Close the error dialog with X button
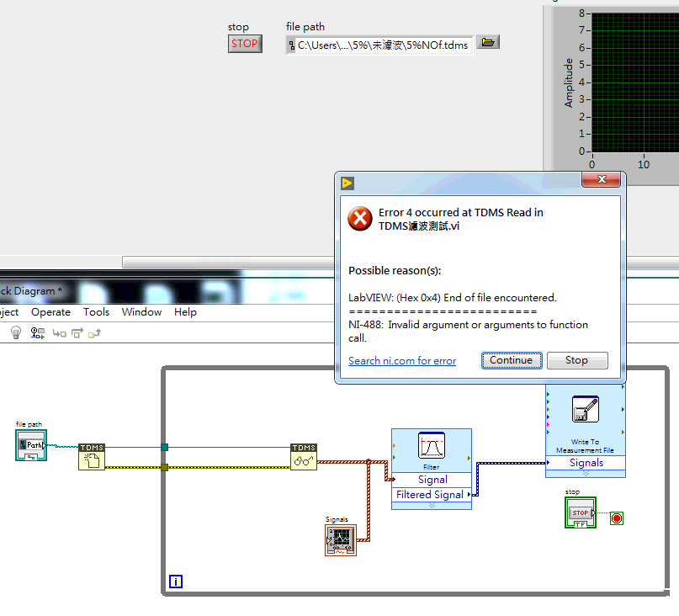 (x=601, y=179)
